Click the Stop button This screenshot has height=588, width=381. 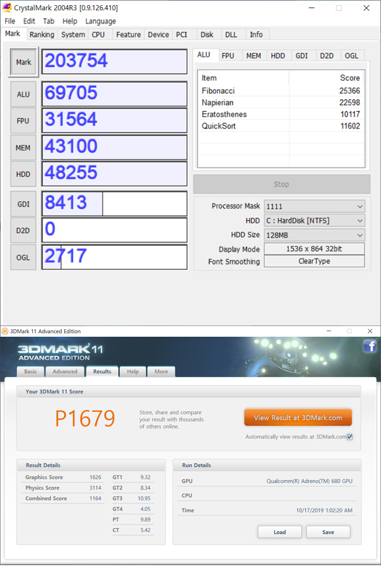click(282, 184)
